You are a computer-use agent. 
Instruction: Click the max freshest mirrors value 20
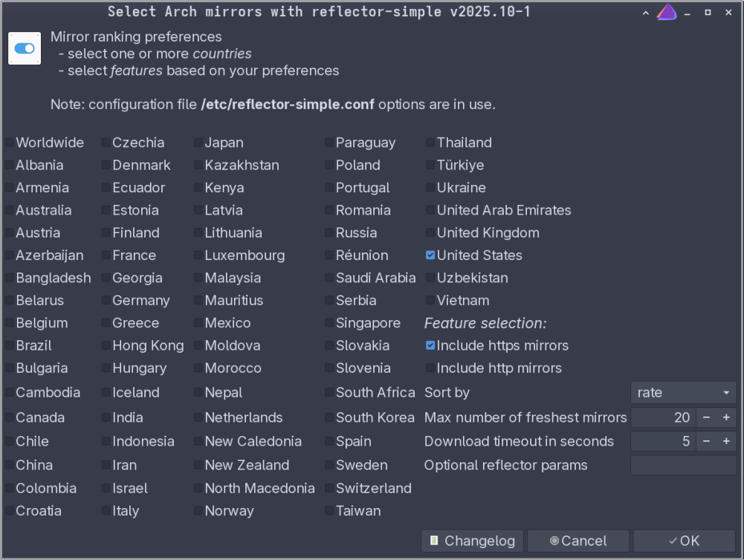coord(663,417)
